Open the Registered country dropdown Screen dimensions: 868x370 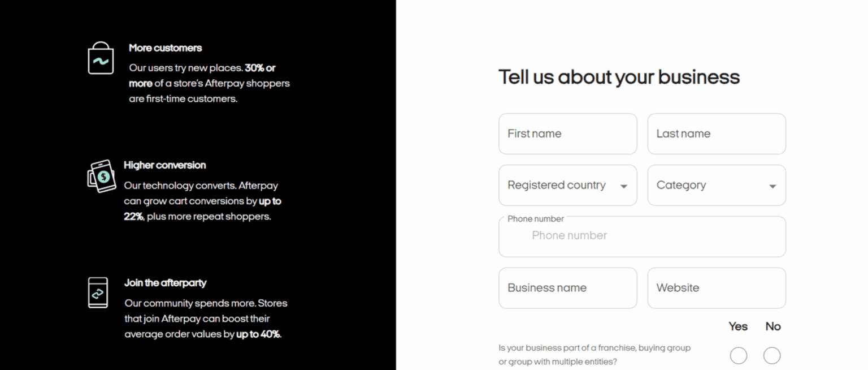567,186
